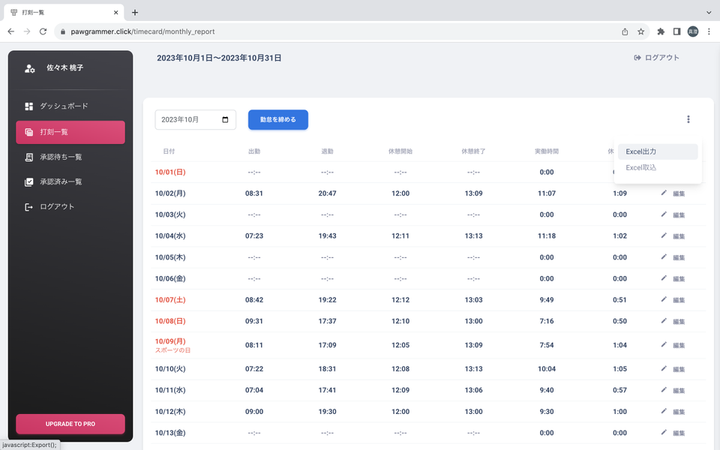Click the browser address bar URL

click(143, 32)
